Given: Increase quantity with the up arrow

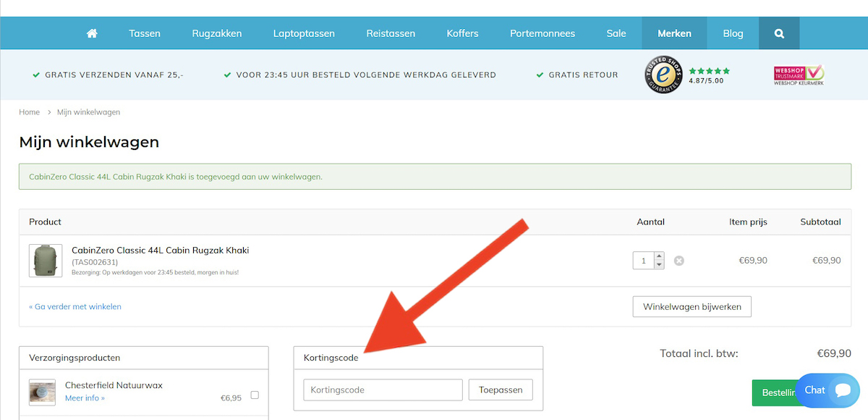Looking at the screenshot, I should tap(659, 256).
